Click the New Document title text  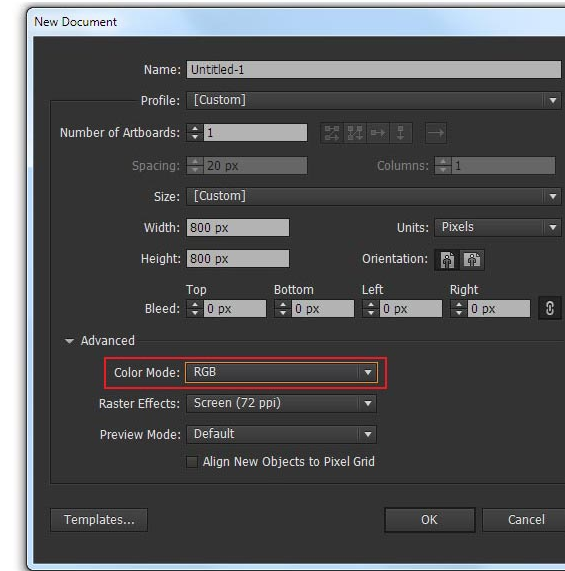pos(75,22)
